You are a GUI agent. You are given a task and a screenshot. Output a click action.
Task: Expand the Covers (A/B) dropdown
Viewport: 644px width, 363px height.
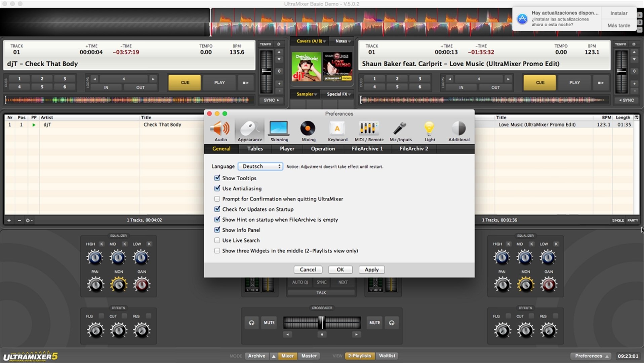click(311, 41)
